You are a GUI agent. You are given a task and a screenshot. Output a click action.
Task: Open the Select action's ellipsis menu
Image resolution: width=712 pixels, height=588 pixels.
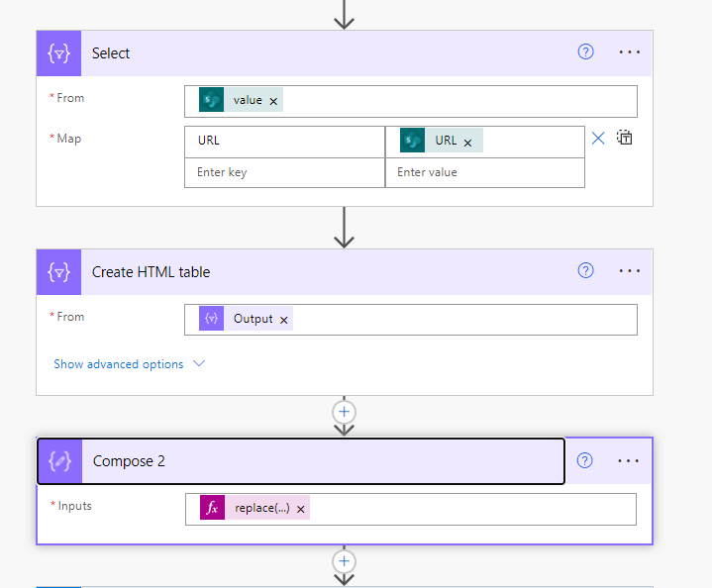[x=630, y=52]
